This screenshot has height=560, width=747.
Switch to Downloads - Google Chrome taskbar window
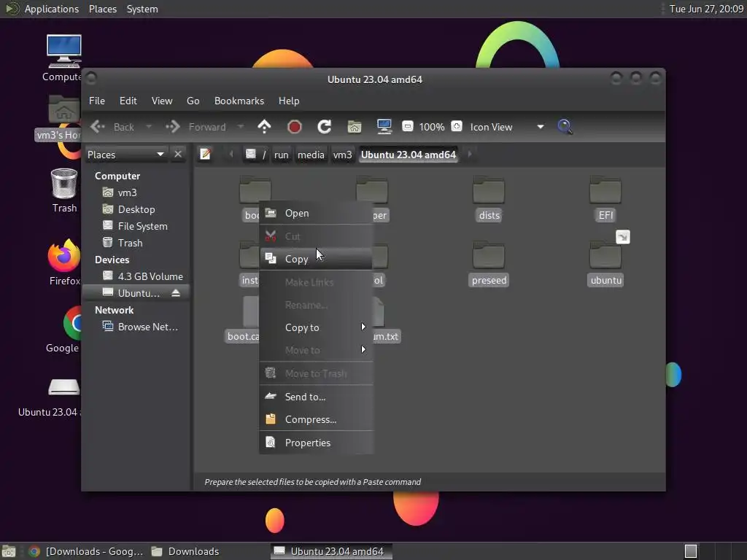coord(86,551)
